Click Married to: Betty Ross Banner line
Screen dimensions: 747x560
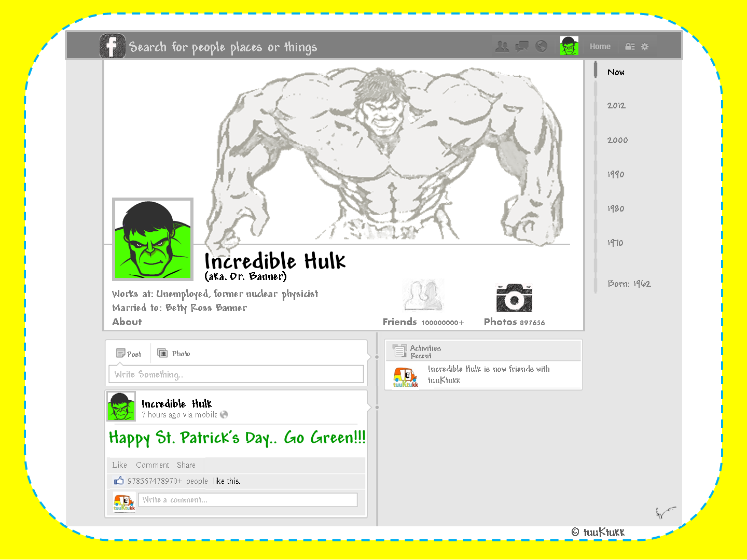179,308
